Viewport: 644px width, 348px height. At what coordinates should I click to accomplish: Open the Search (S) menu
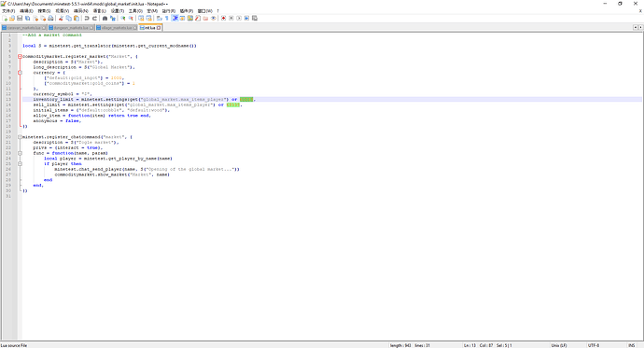click(44, 10)
